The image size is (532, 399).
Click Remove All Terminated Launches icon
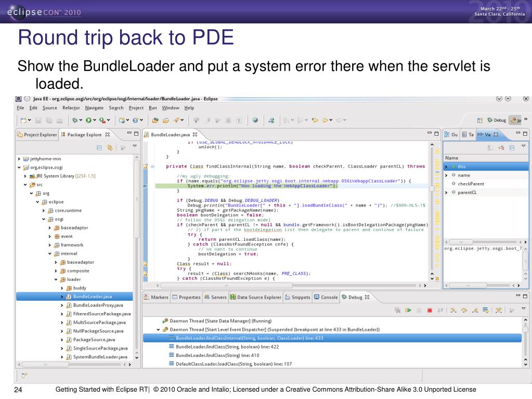coord(397,310)
